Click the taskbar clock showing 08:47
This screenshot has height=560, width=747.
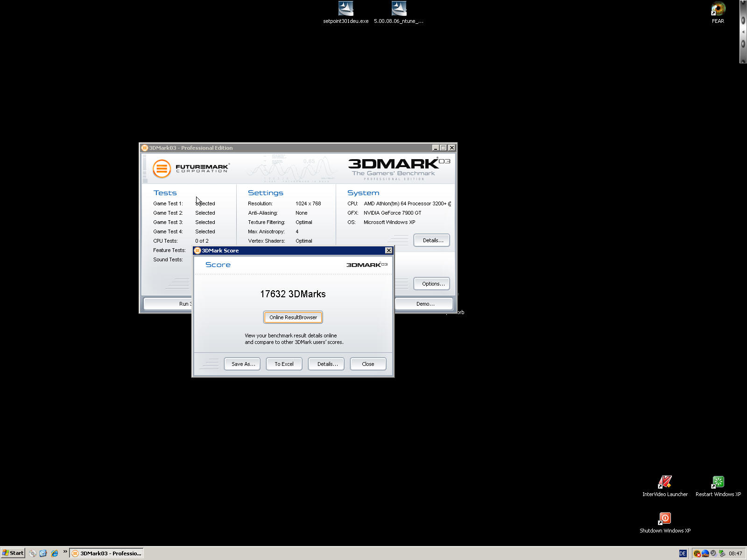click(x=735, y=553)
